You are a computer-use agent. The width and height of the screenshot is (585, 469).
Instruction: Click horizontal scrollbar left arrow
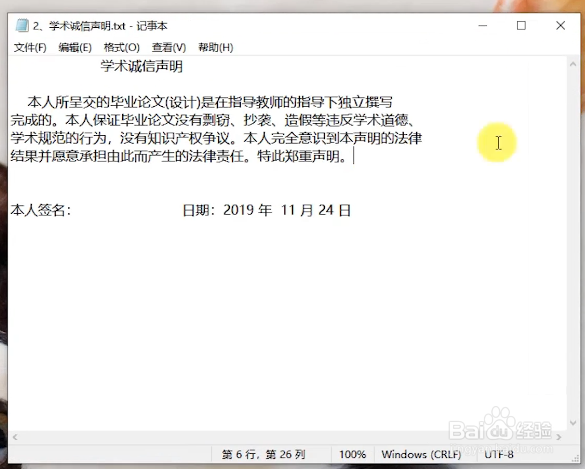tap(15, 437)
